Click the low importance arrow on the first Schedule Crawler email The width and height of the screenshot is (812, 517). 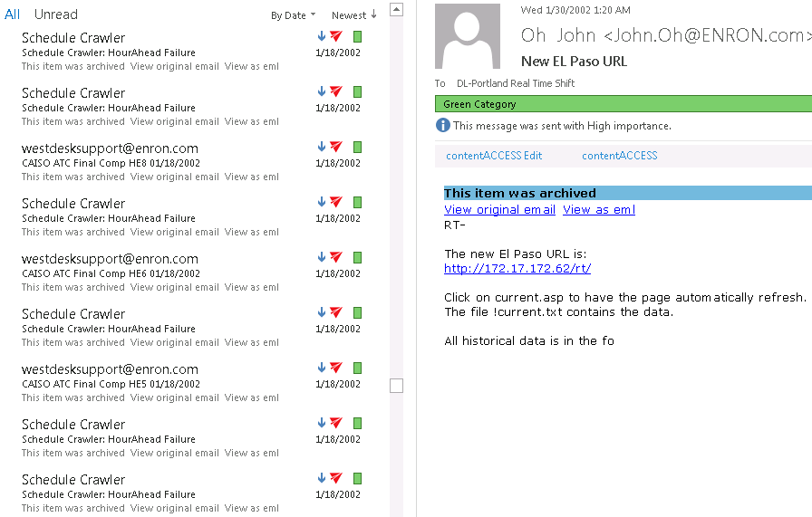(322, 37)
